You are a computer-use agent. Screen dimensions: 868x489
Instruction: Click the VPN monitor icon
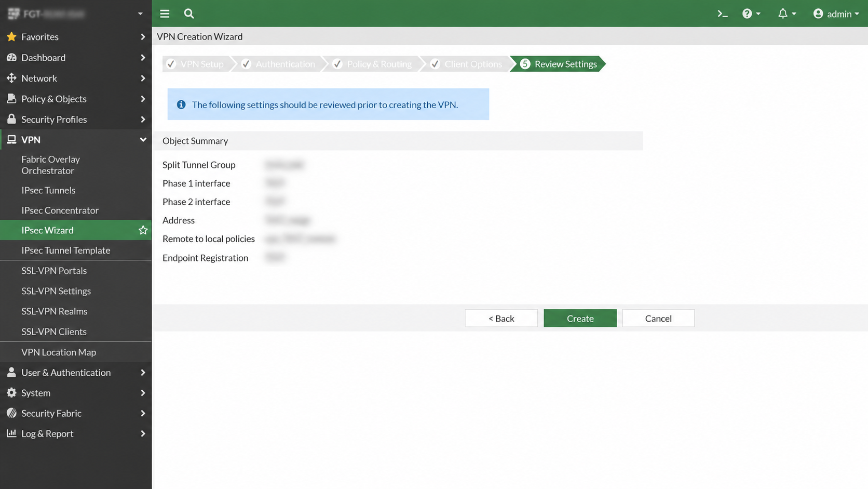[11, 139]
